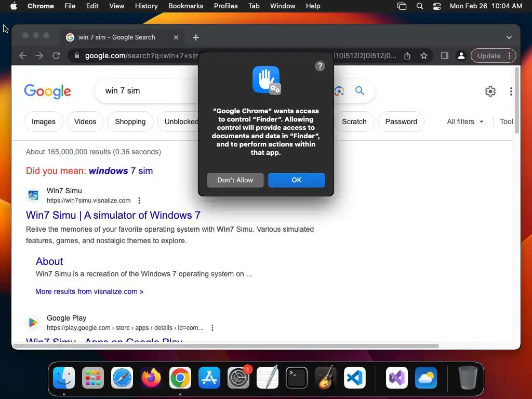532x399 pixels.
Task: Open the Chrome profile avatar icon
Action: click(x=461, y=56)
